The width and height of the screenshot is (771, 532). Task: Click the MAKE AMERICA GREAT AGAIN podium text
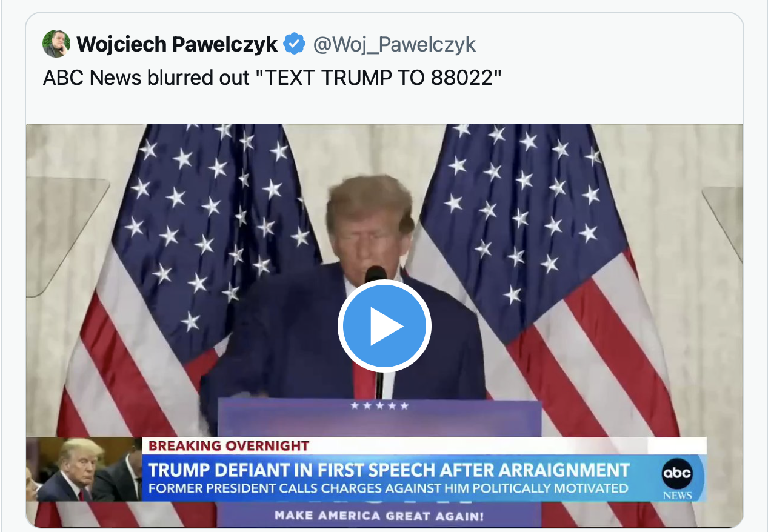pos(379,516)
